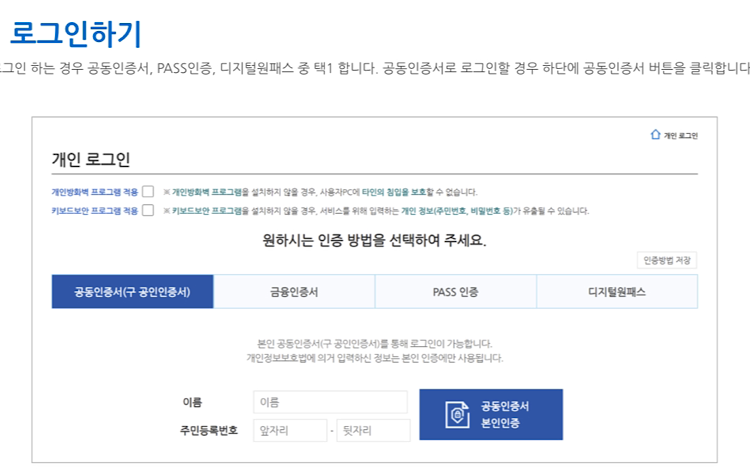This screenshot has width=750, height=476.
Task: Switch to the PASS 인증 tab
Action: [455, 292]
